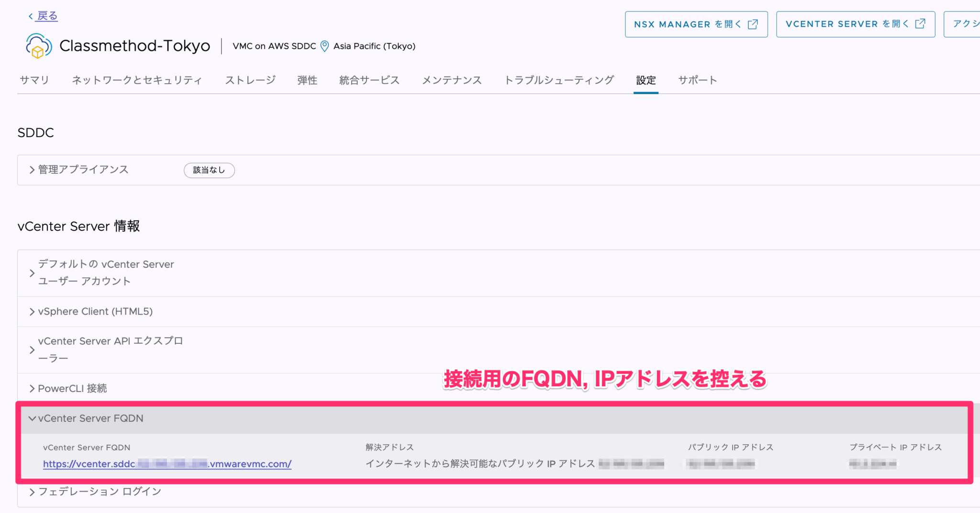This screenshot has width=980, height=513.
Task: Click the 該当なし badge next to 管理アプライアンス
Action: coord(209,170)
